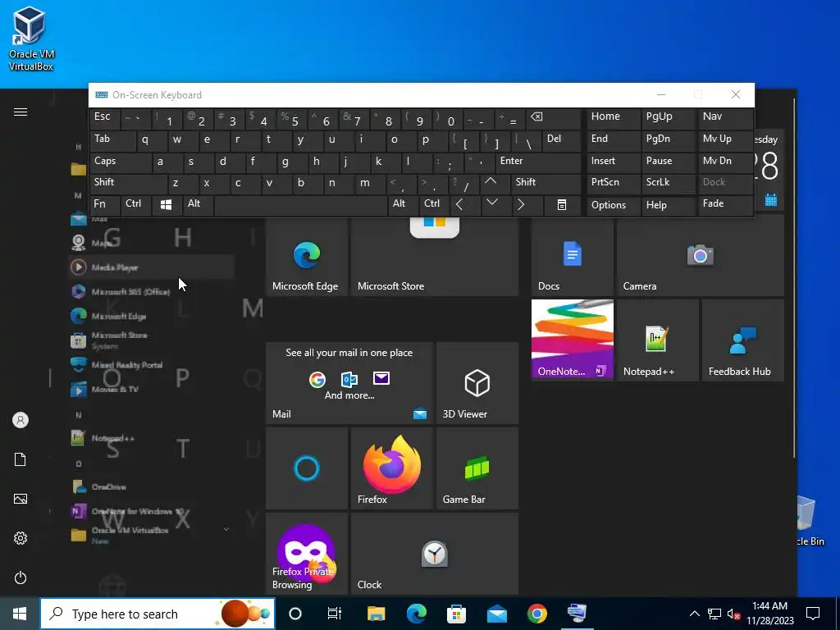Launch the Firefox tile

pos(391,468)
